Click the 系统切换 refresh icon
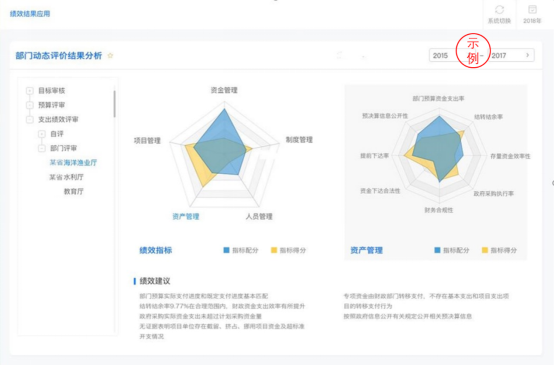Screen dimensions: 554x366 click(499, 10)
